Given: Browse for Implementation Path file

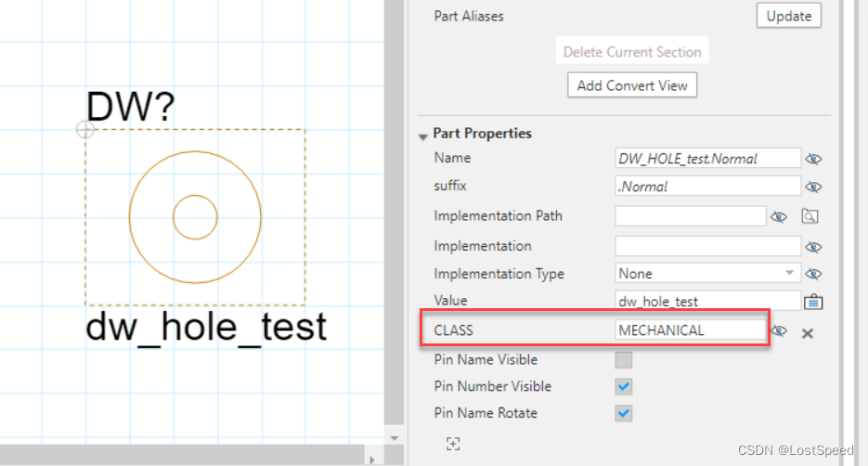Looking at the screenshot, I should click(810, 216).
